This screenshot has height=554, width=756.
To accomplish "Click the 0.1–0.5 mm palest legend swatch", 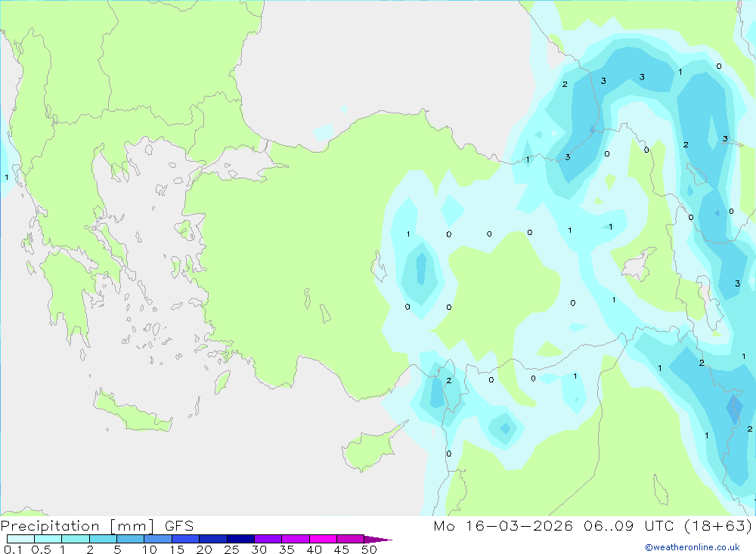I will (x=20, y=539).
